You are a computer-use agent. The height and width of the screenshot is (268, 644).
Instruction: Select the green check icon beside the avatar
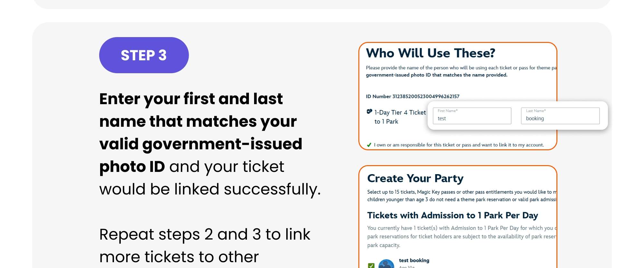(371, 265)
